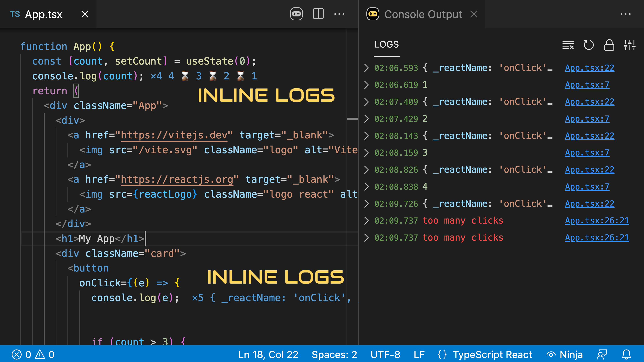This screenshot has width=644, height=362.
Task: Change file encoding UTF-8
Action: tap(385, 354)
